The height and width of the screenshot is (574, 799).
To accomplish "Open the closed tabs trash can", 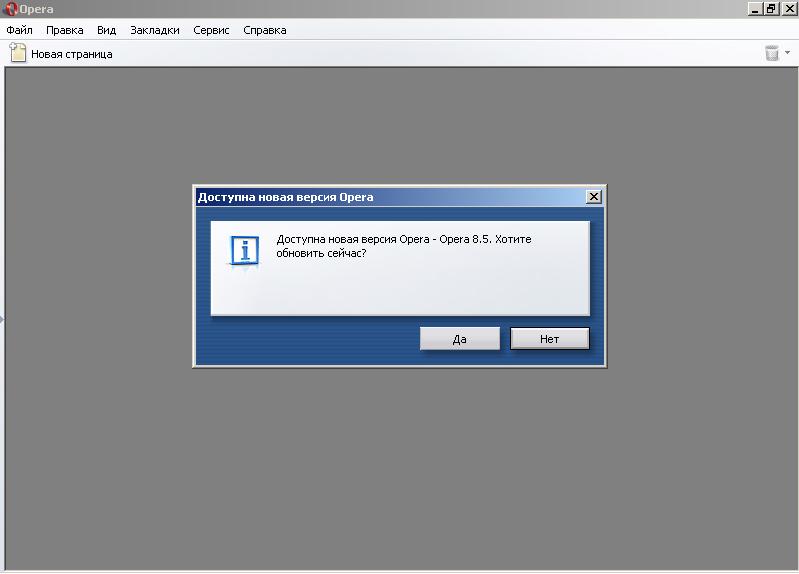I will coord(771,53).
